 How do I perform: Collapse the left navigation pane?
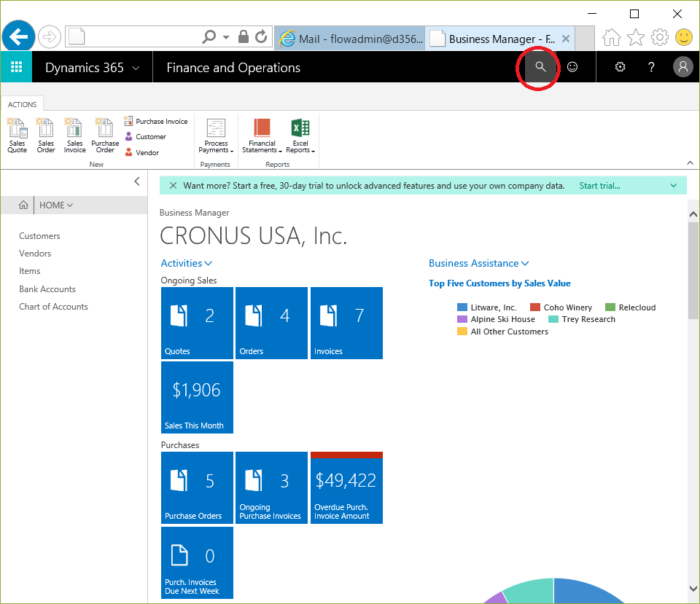point(137,181)
